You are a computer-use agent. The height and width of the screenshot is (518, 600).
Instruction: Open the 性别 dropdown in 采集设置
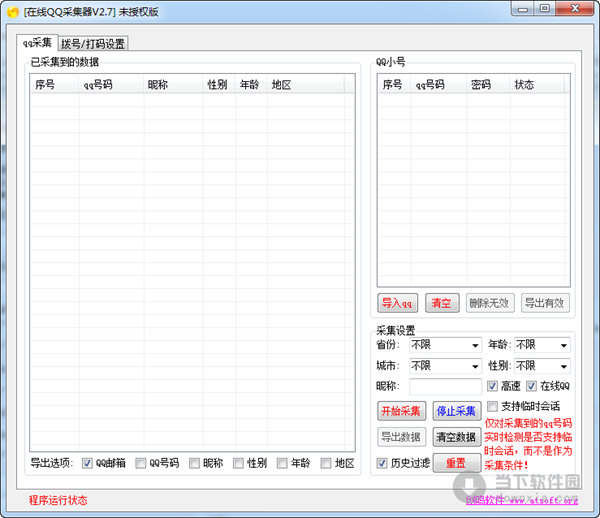click(542, 366)
